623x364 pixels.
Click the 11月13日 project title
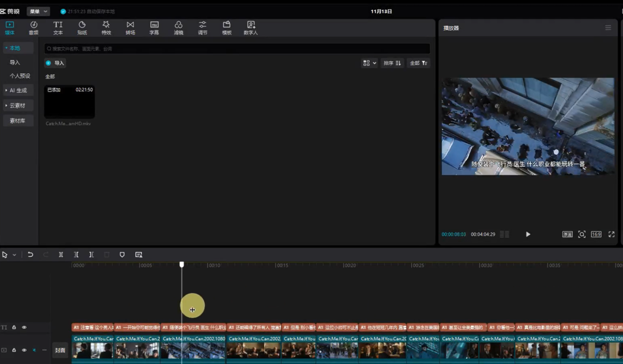point(381,12)
